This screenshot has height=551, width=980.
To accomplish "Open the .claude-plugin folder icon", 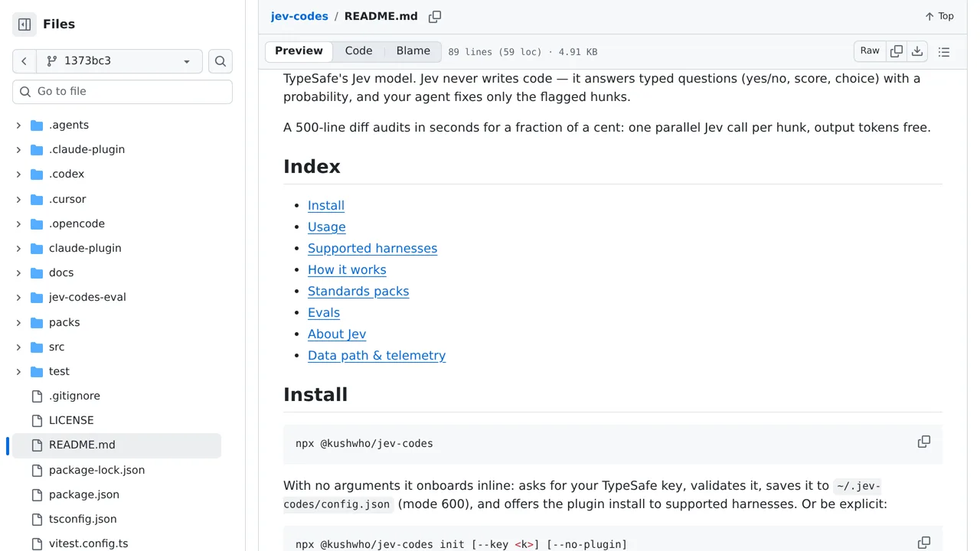I will click(x=37, y=150).
